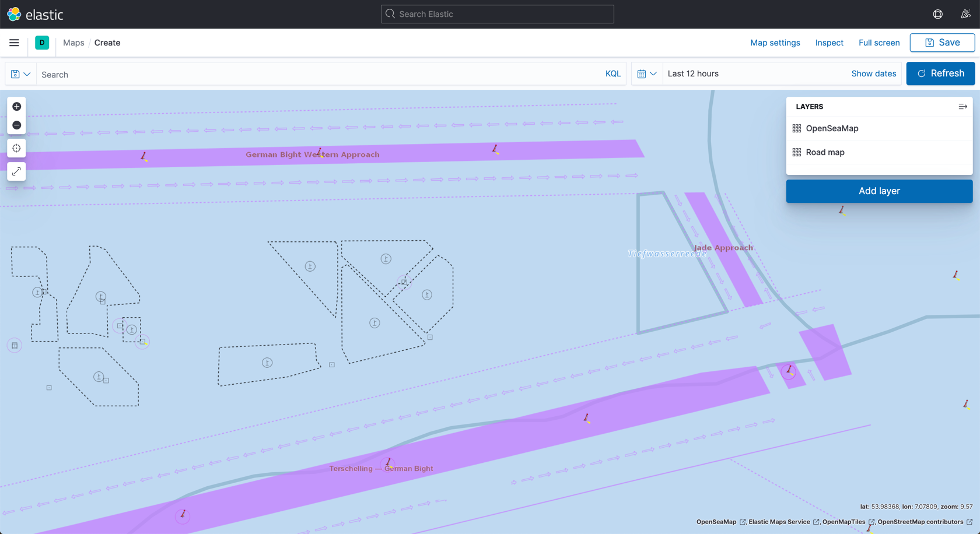Open Map settings
Viewport: 980px width, 534px height.
(775, 43)
